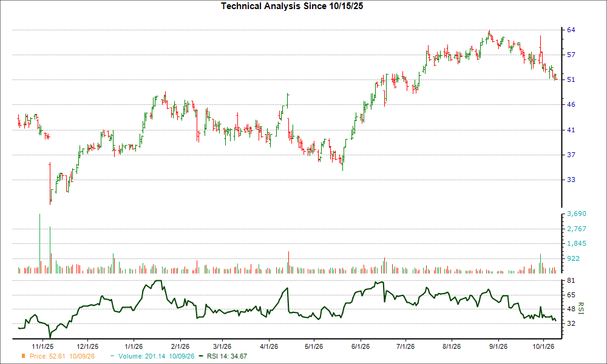The image size is (607, 364).
Task: Click the volume axis label 2,767
Action: tap(577, 229)
